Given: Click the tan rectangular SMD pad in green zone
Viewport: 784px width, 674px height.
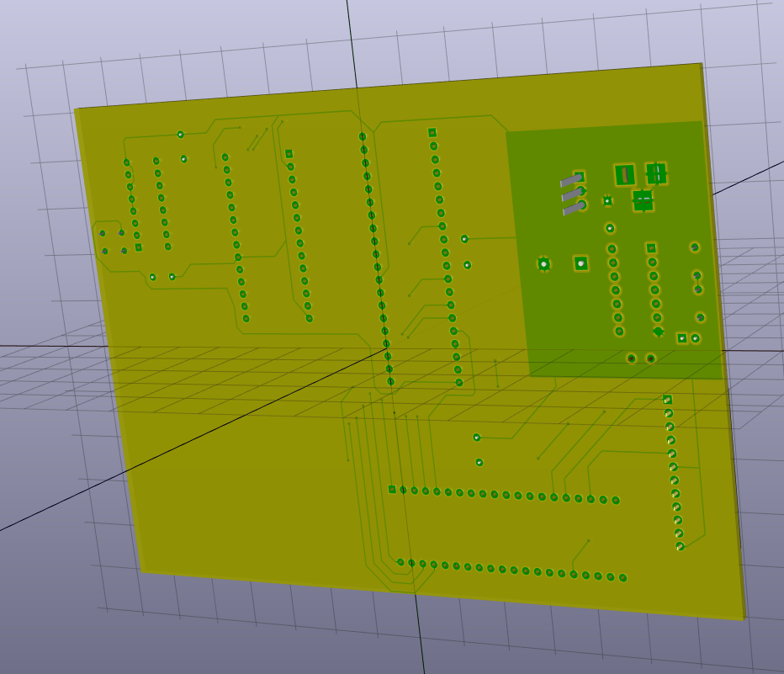Looking at the screenshot, I should [x=624, y=175].
